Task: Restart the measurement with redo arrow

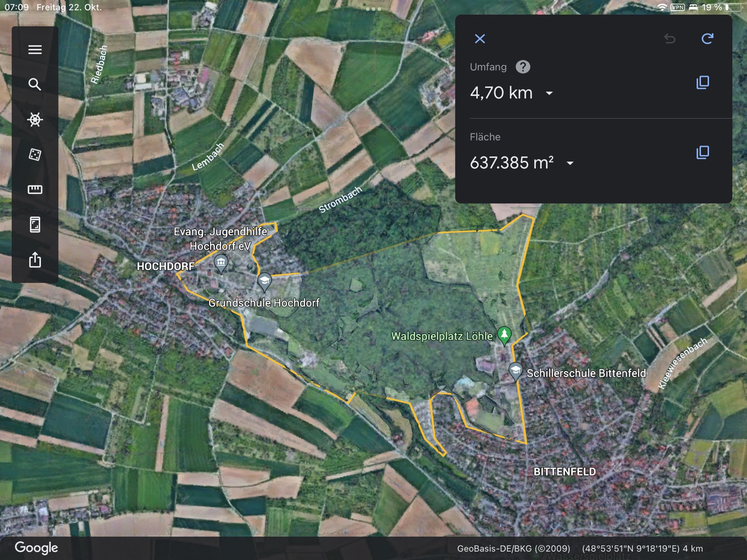Action: pos(707,39)
